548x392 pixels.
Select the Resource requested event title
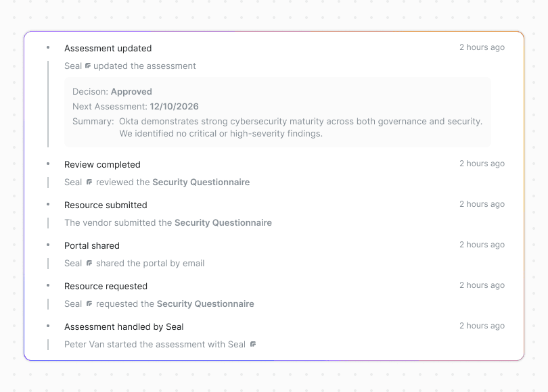pyautogui.click(x=106, y=287)
